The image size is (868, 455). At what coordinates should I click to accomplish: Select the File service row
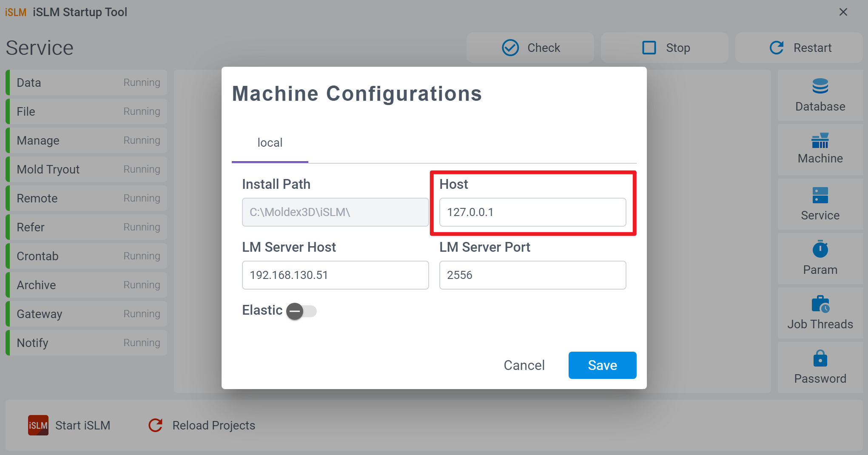(x=86, y=111)
